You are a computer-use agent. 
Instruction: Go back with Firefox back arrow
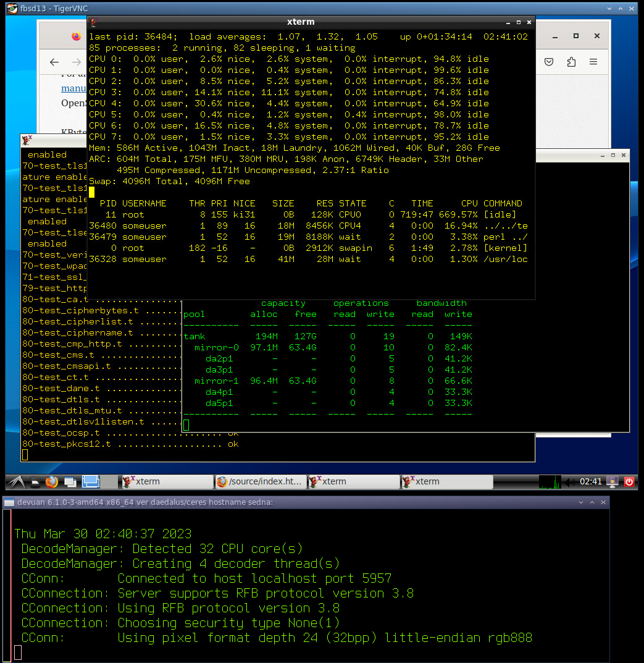tap(54, 62)
